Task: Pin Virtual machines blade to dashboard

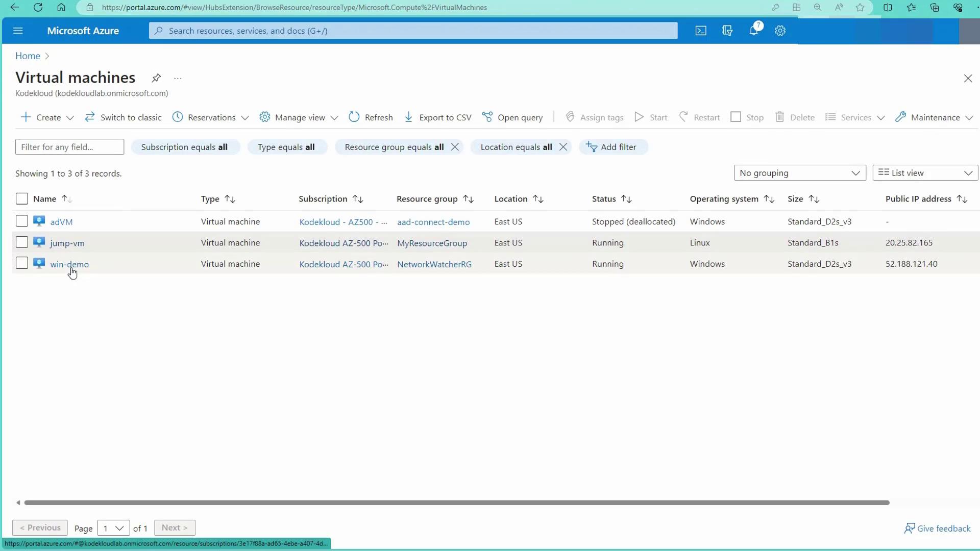Action: pos(156,78)
